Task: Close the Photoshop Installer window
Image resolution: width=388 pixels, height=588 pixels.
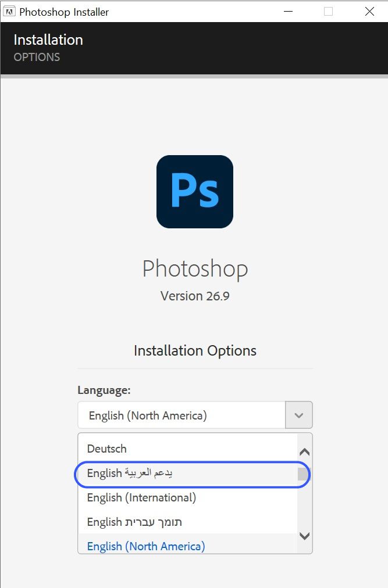Action: (x=369, y=12)
